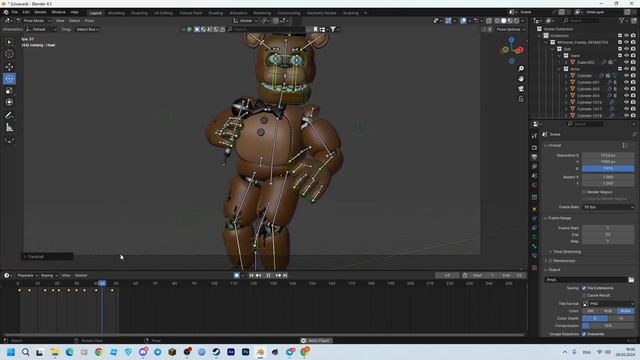This screenshot has height=360, width=640.
Task: Hide Cube.002 with its eye icon
Action: [627, 62]
